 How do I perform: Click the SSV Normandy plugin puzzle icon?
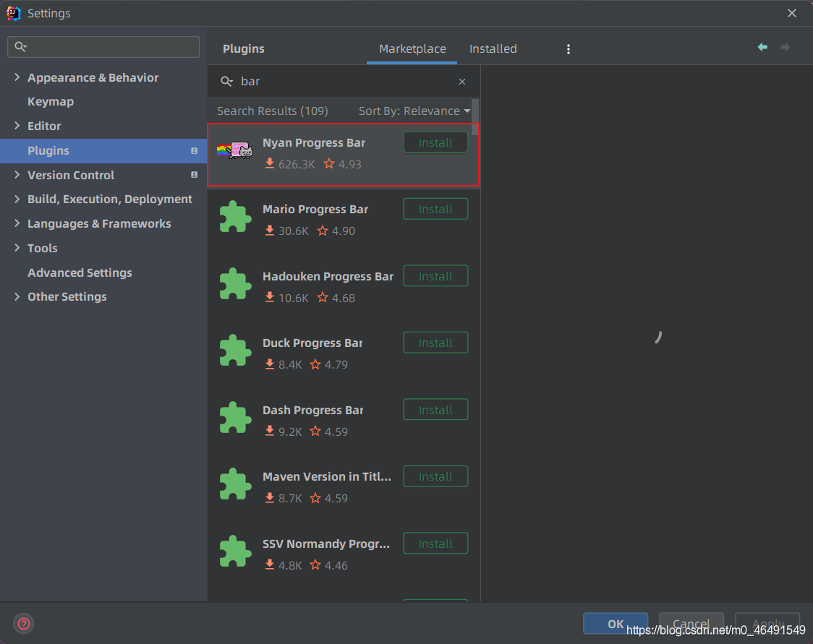coord(235,551)
